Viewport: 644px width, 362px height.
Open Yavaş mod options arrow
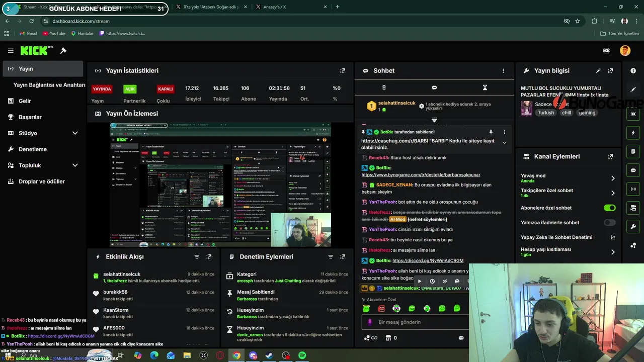point(613,178)
